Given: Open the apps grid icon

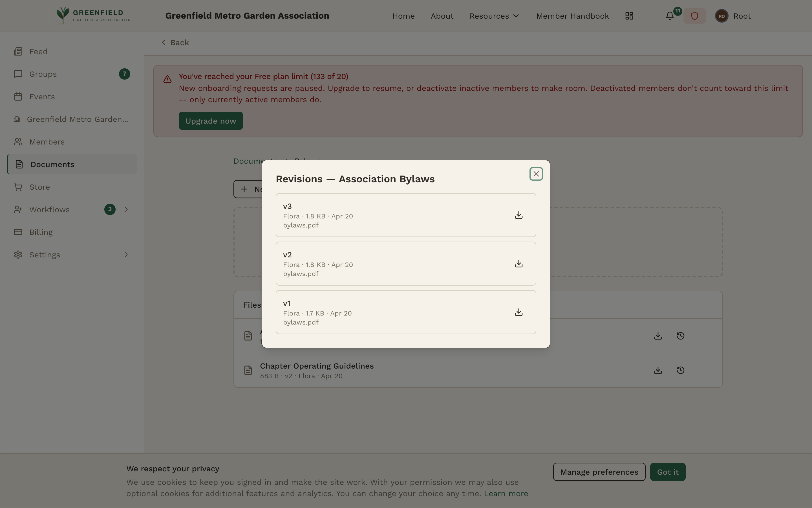Looking at the screenshot, I should point(629,16).
